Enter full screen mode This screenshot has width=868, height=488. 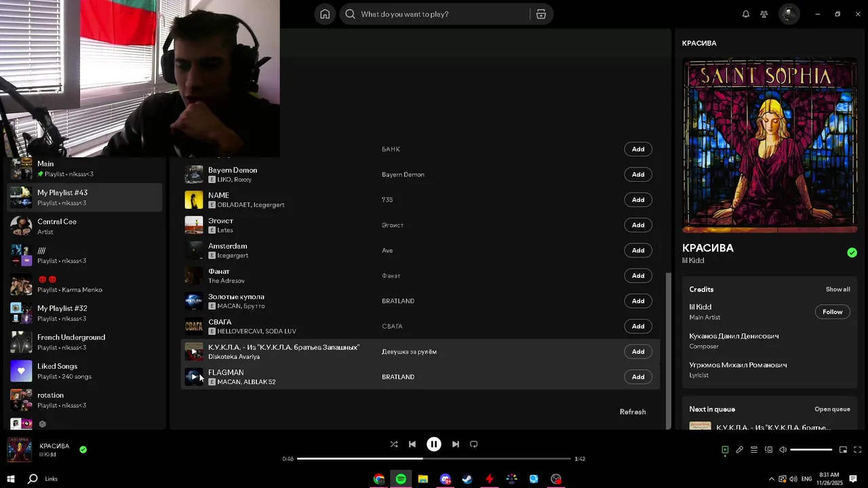[x=858, y=449]
